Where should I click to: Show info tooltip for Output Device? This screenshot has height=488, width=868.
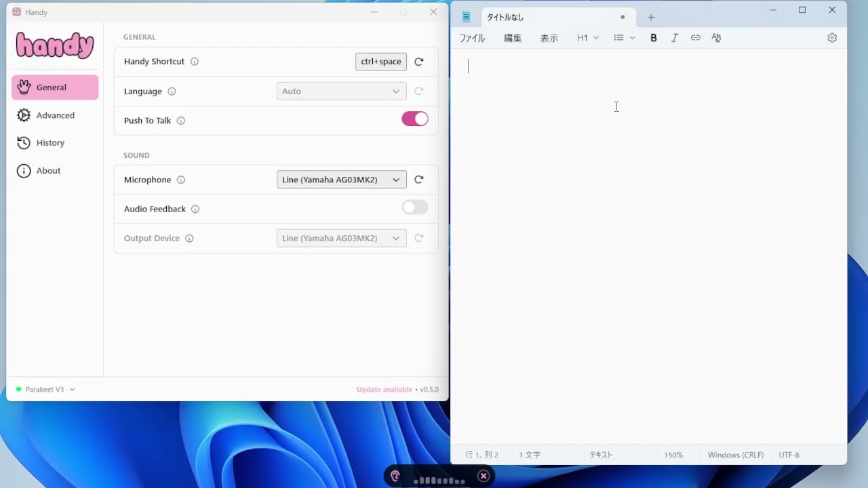189,239
